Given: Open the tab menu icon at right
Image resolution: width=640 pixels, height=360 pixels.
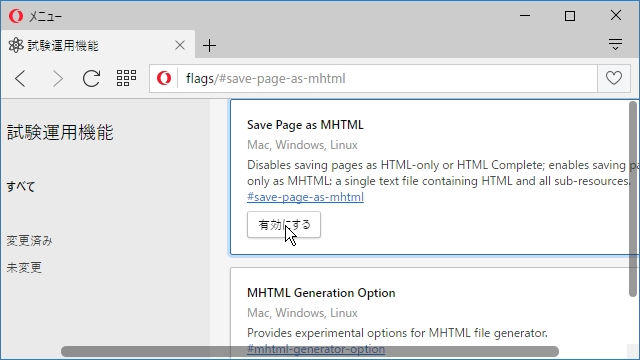Looking at the screenshot, I should pos(615,44).
